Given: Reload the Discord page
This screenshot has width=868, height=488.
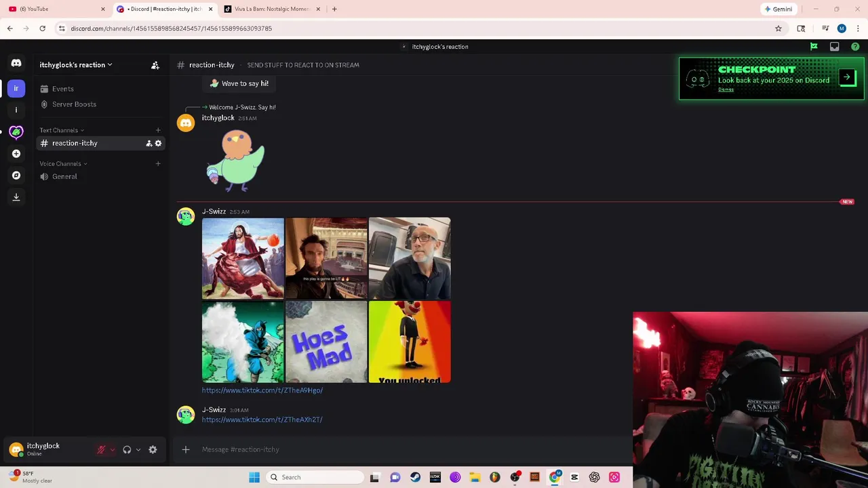Looking at the screenshot, I should point(42,28).
